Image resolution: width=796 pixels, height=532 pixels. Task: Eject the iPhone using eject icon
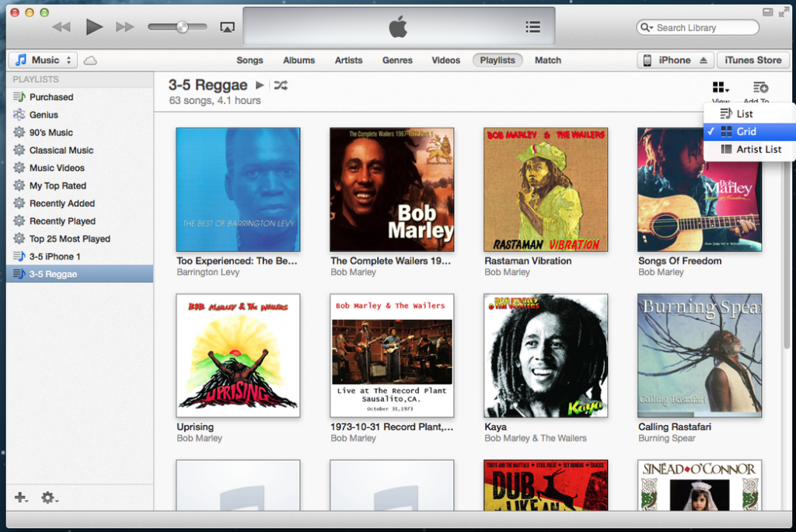703,61
